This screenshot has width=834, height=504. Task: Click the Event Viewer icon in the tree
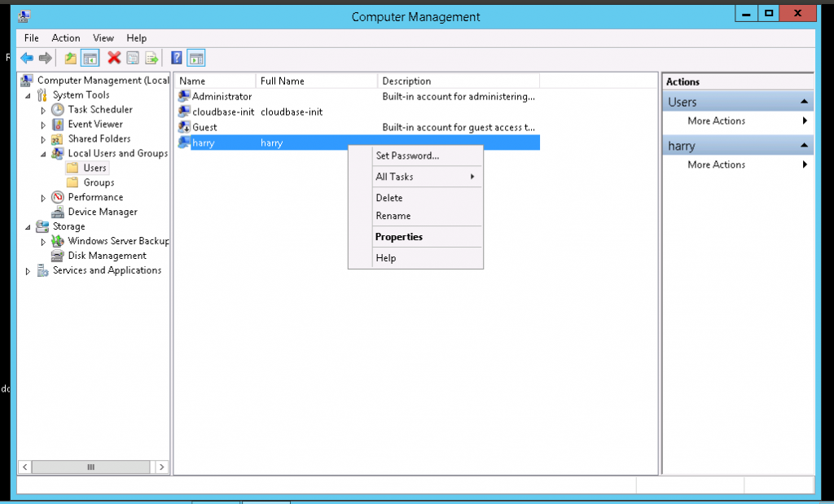click(58, 125)
